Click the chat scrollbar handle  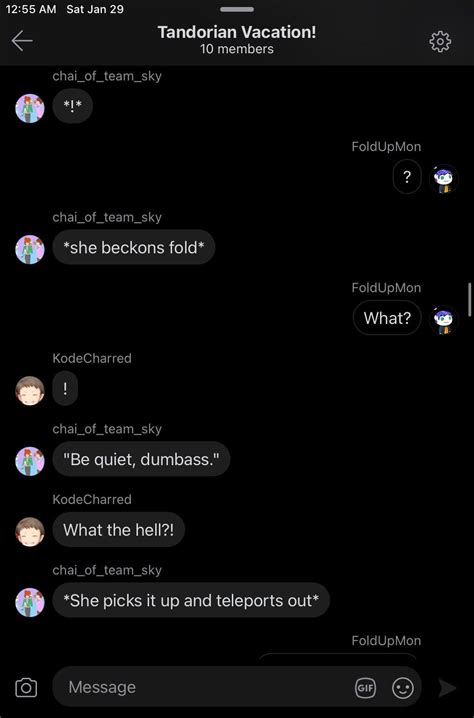[469, 299]
